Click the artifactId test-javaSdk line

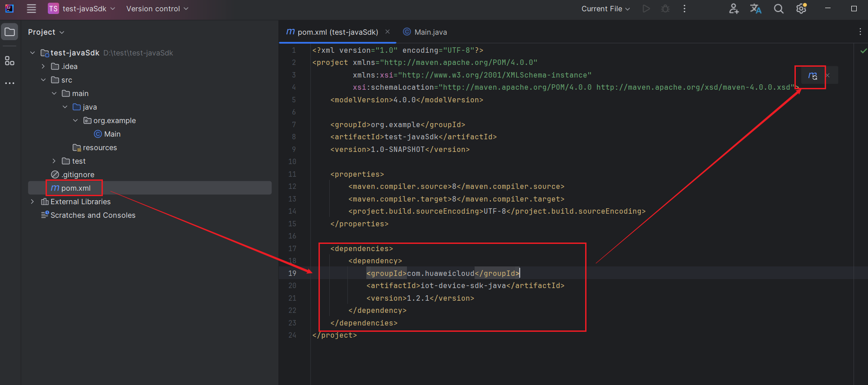click(413, 137)
